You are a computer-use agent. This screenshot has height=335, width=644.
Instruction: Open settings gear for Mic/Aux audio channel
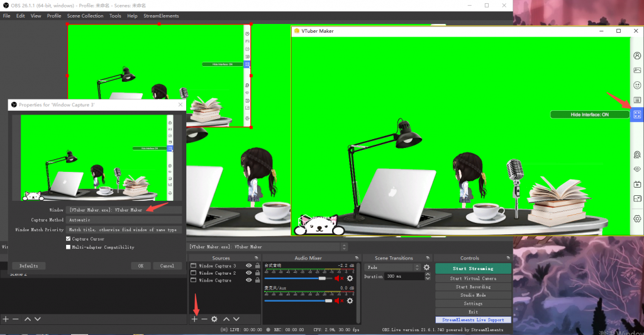(350, 301)
